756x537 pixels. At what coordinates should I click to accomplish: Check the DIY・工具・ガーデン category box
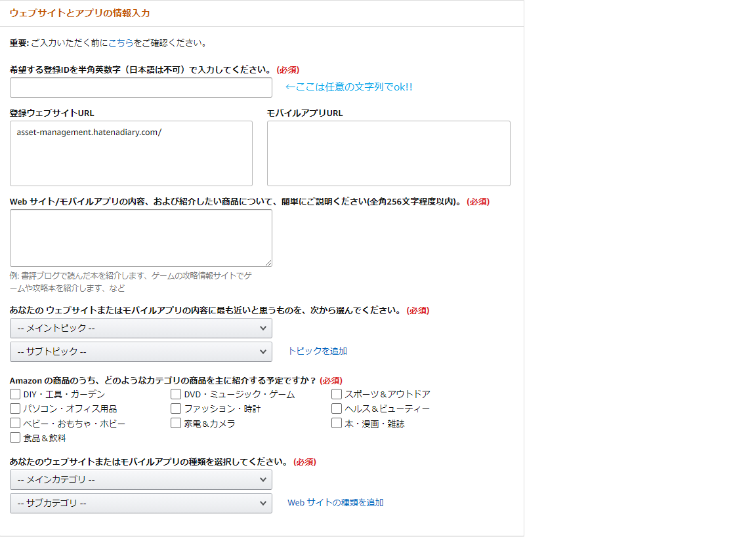tap(14, 393)
